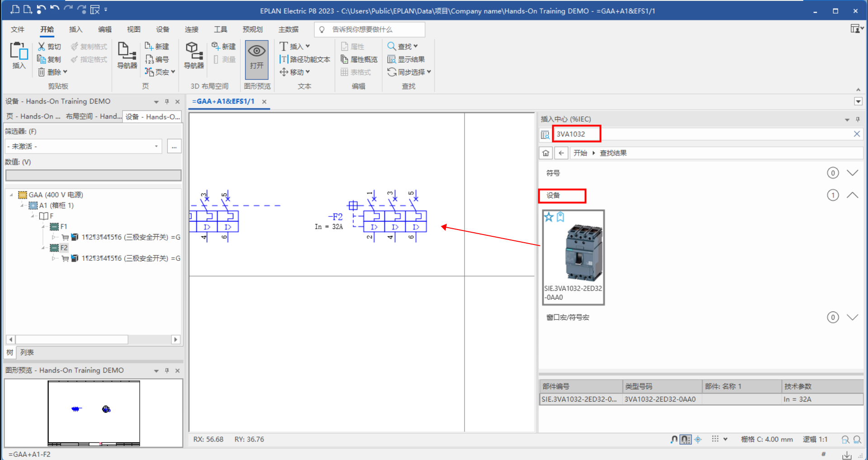Toggle 图形预览 打开 preview button
Image resolution: width=868 pixels, height=460 pixels.
click(x=256, y=59)
